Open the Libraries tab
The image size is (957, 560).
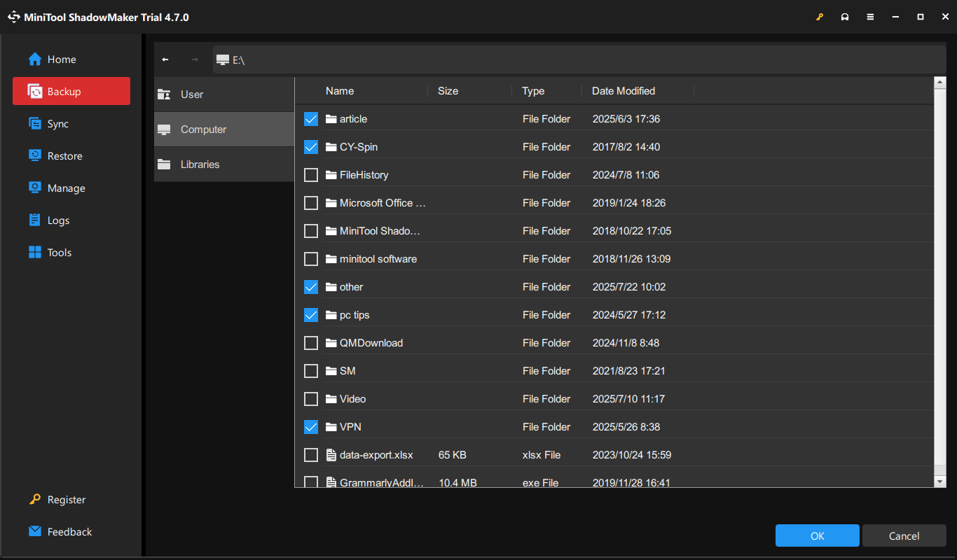coord(200,164)
